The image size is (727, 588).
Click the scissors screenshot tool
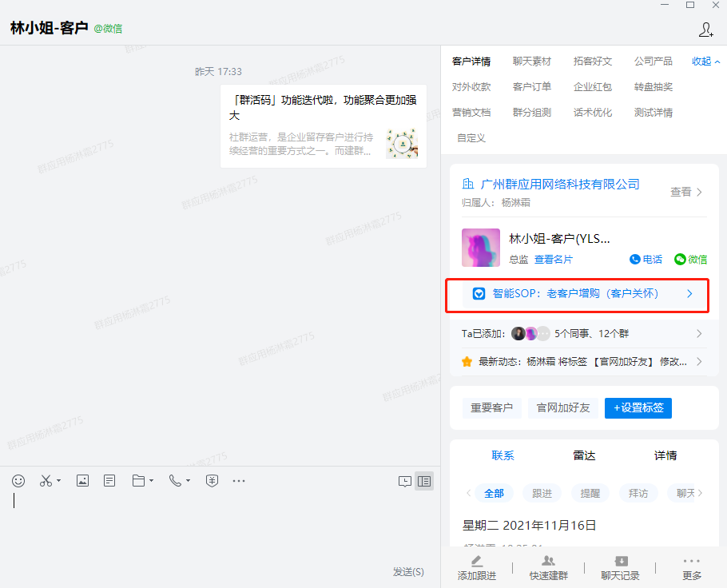pos(46,480)
